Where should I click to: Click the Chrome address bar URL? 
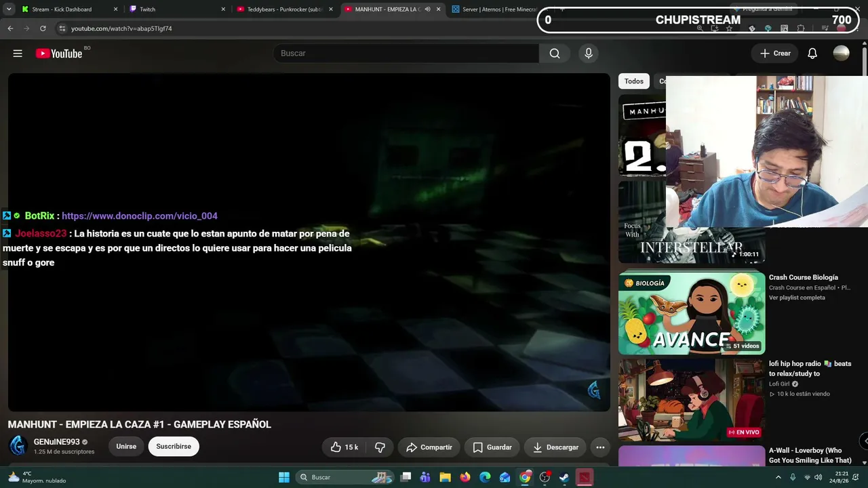coord(121,28)
